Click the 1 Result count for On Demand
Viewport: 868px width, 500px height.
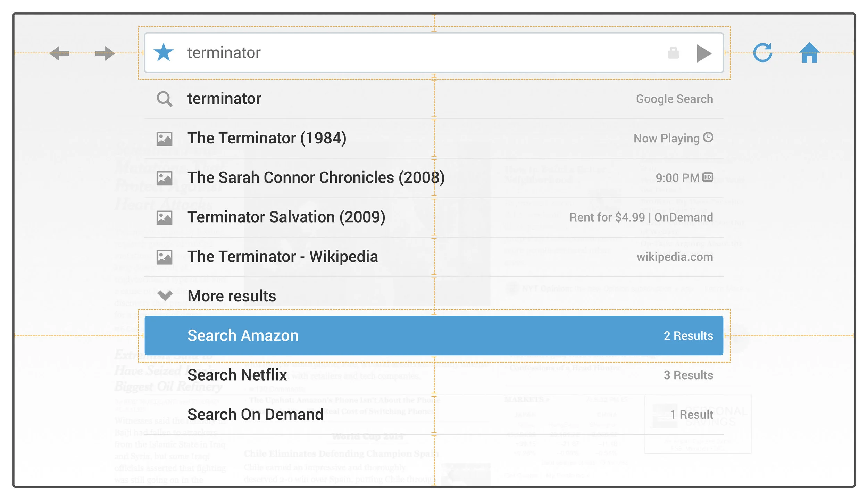pyautogui.click(x=692, y=415)
